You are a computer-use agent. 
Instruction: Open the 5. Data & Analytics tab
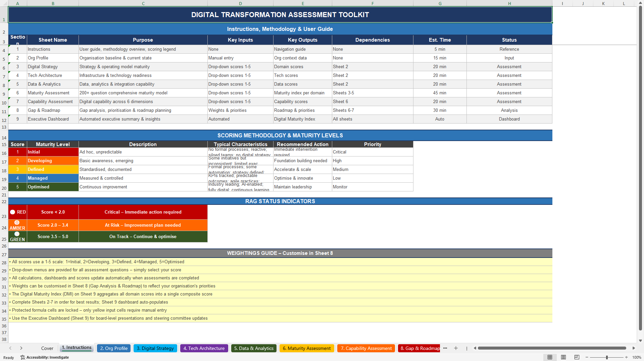click(254, 348)
